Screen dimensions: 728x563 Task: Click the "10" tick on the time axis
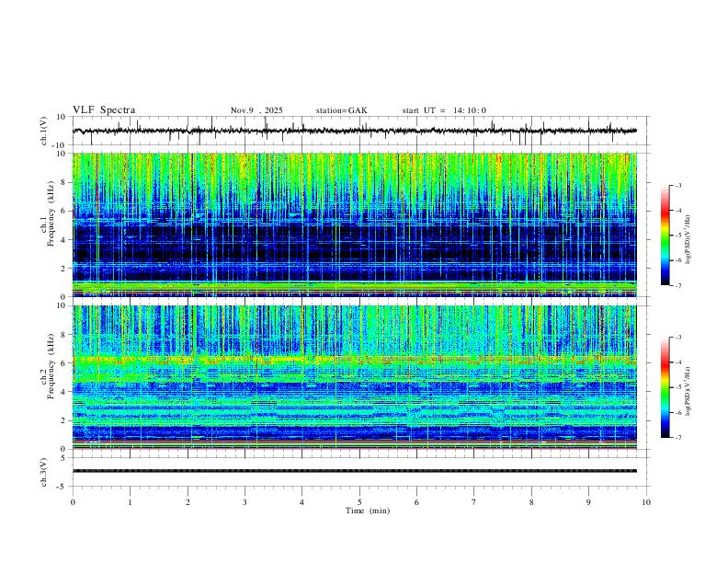coord(646,502)
